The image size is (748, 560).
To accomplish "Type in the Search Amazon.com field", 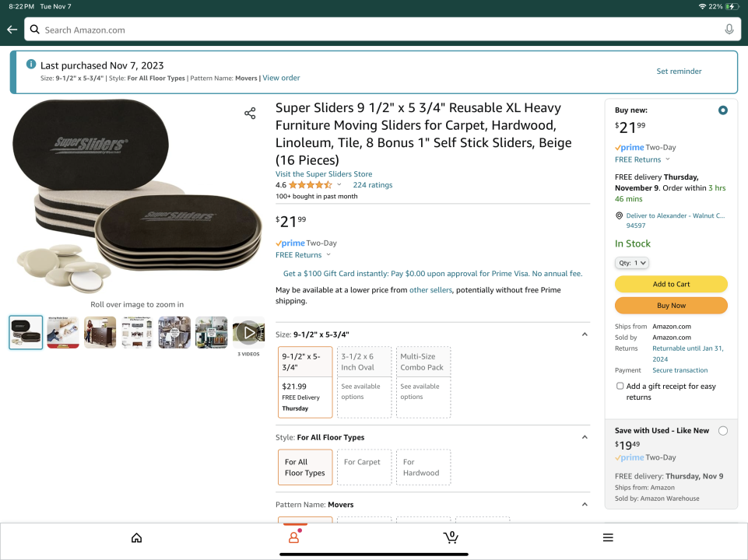I will pyautogui.click(x=374, y=30).
